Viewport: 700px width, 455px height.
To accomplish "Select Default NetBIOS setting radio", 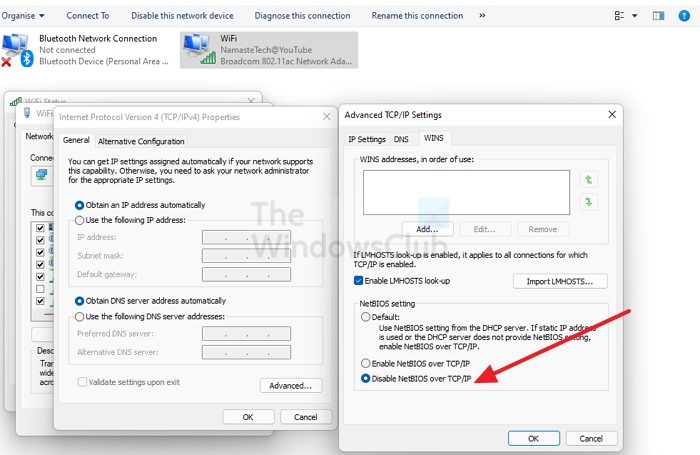I will [x=366, y=317].
